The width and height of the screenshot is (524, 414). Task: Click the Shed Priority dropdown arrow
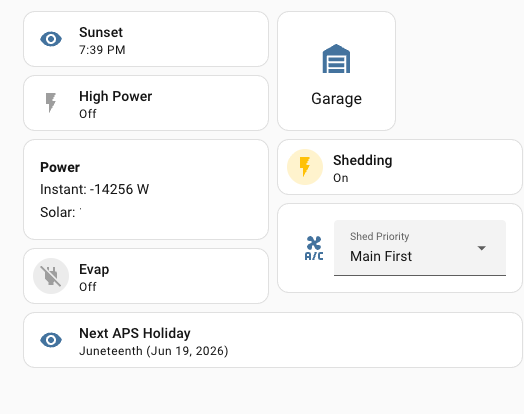click(x=482, y=248)
